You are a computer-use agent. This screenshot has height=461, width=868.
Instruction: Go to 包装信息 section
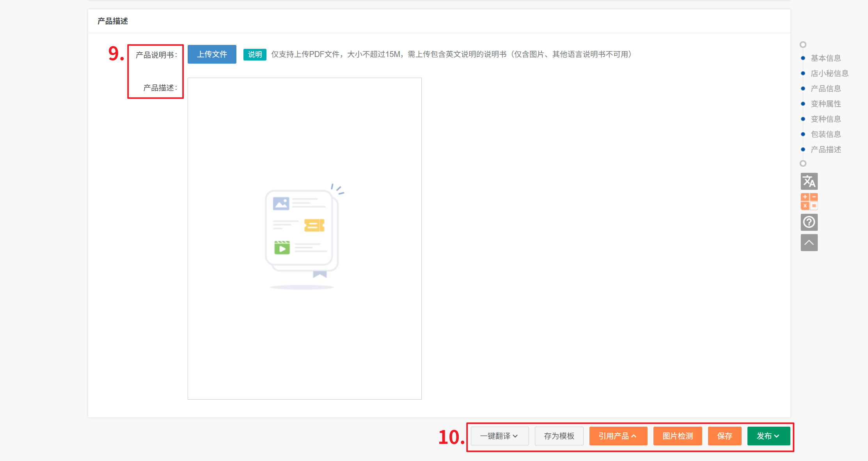[825, 134]
